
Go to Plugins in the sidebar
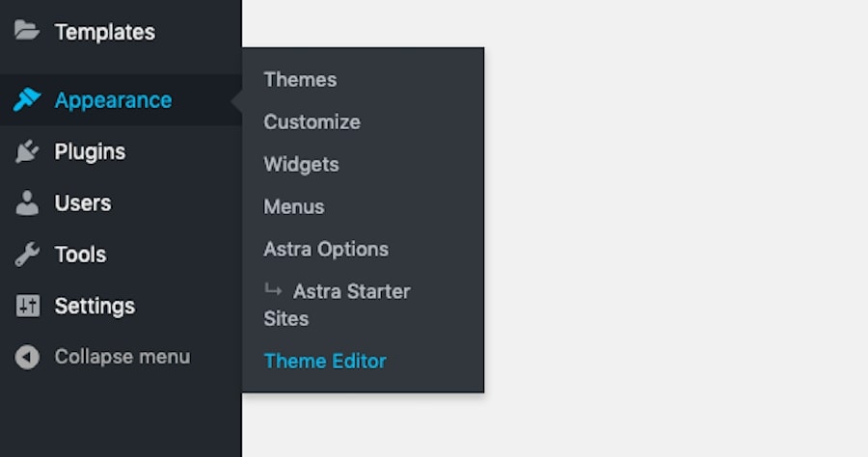click(x=90, y=151)
